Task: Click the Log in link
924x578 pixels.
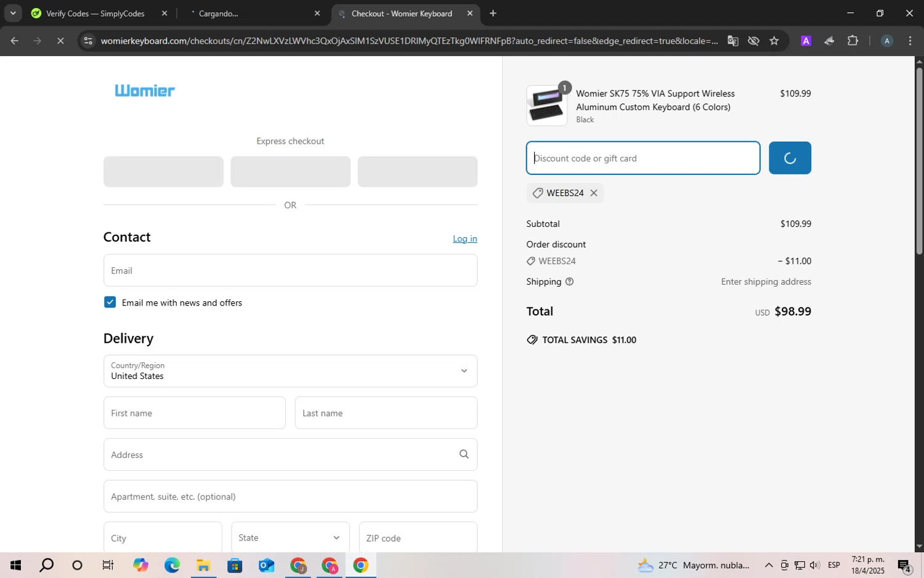Action: click(x=464, y=238)
